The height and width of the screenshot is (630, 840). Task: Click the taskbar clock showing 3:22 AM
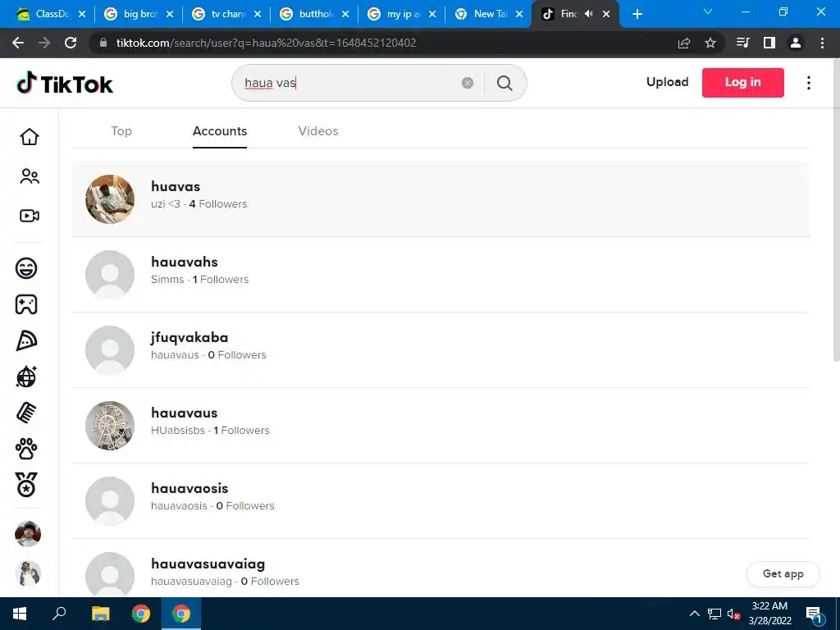click(769, 614)
